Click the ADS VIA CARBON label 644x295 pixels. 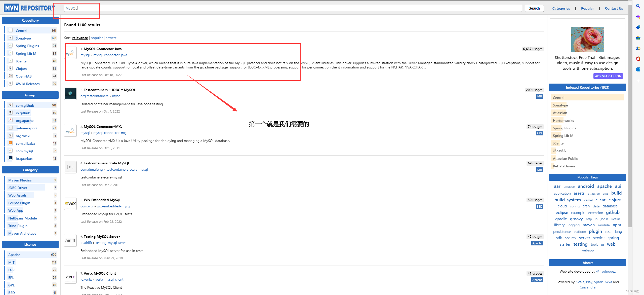(608, 76)
